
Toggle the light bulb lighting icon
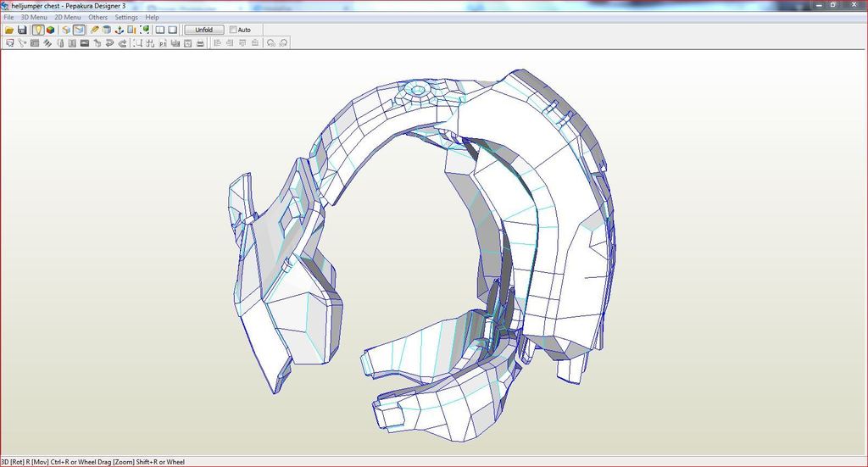[38, 30]
